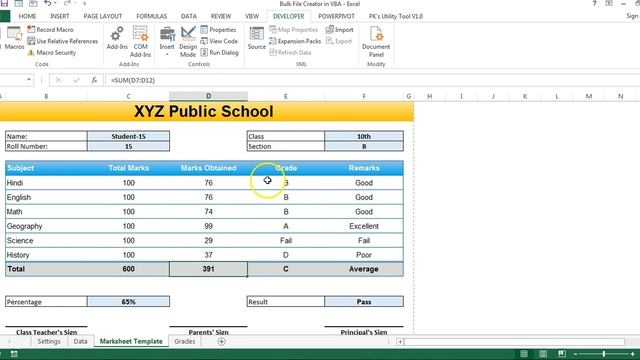This screenshot has height=360, width=640.
Task: Select column H header
Action: tap(429, 96)
